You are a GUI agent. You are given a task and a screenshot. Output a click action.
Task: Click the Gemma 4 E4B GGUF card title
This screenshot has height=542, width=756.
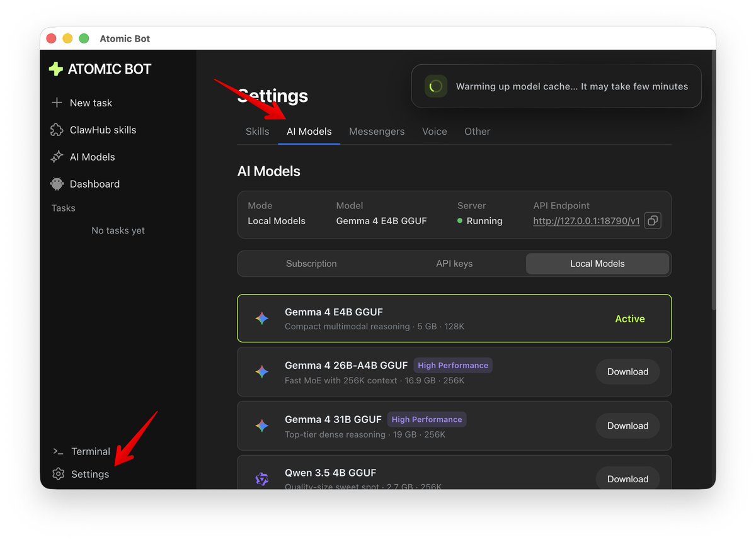[334, 312]
